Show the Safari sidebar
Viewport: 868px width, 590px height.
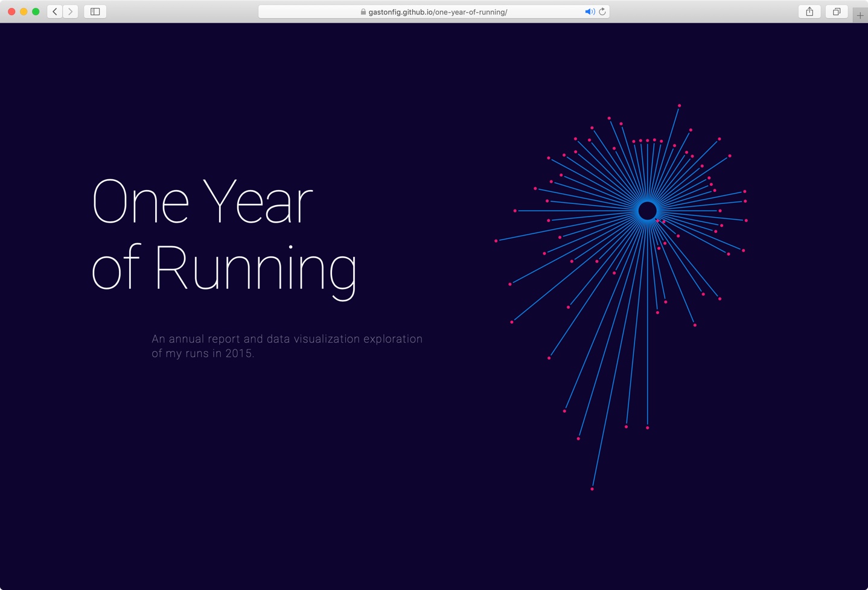pyautogui.click(x=95, y=11)
